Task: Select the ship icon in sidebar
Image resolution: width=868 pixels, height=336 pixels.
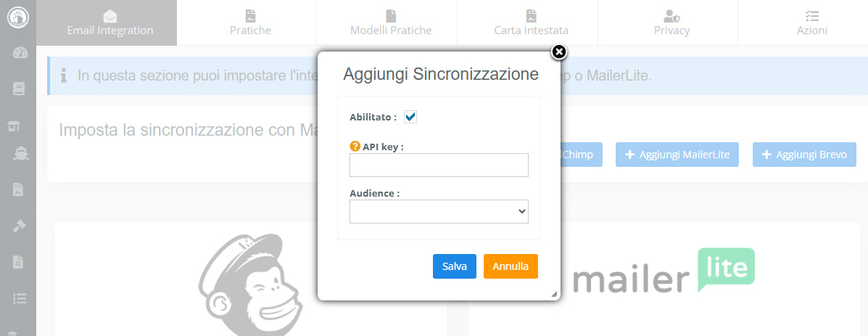Action: 20,153
